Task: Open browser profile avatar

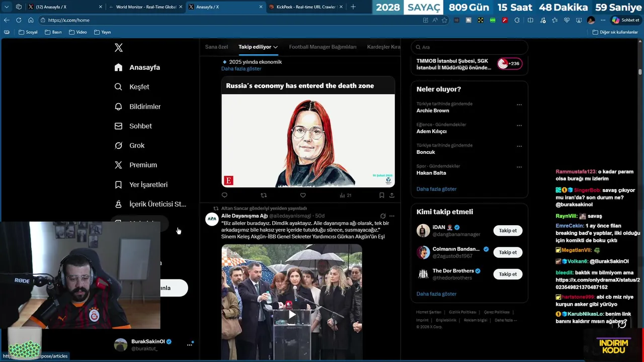Action: pyautogui.click(x=591, y=20)
